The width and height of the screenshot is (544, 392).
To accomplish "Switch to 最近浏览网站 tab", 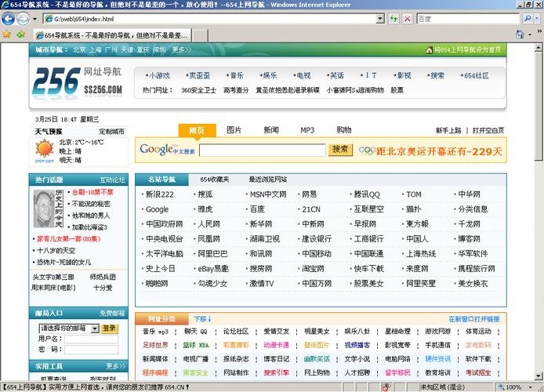I will (267, 180).
